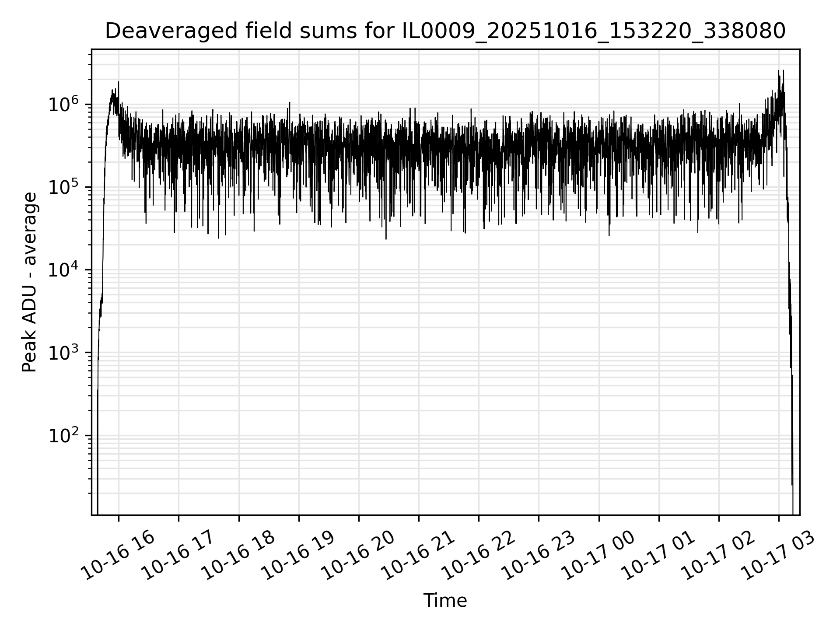840x630 pixels.
Task: Click the 10^3 y-axis tick label
Action: pyautogui.click(x=64, y=352)
